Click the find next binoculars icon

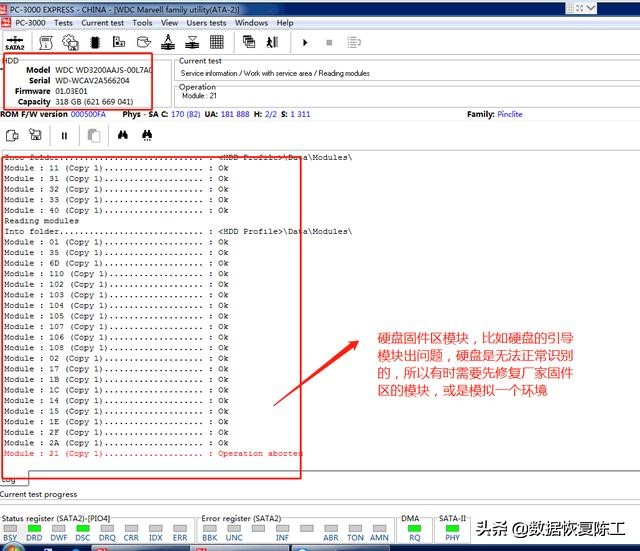[147, 135]
